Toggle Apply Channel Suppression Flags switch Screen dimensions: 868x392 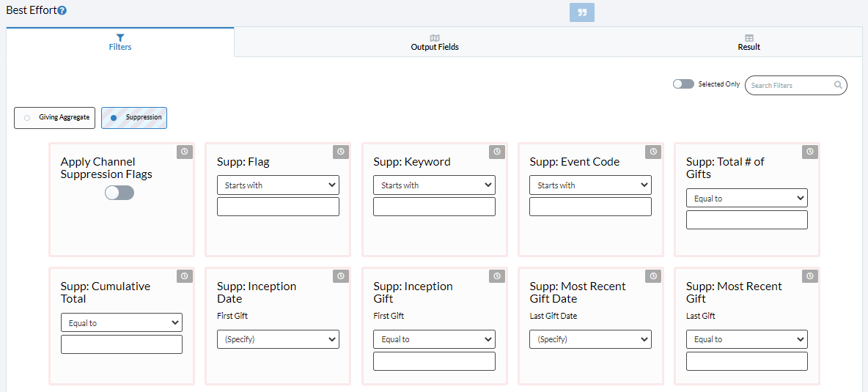click(119, 193)
